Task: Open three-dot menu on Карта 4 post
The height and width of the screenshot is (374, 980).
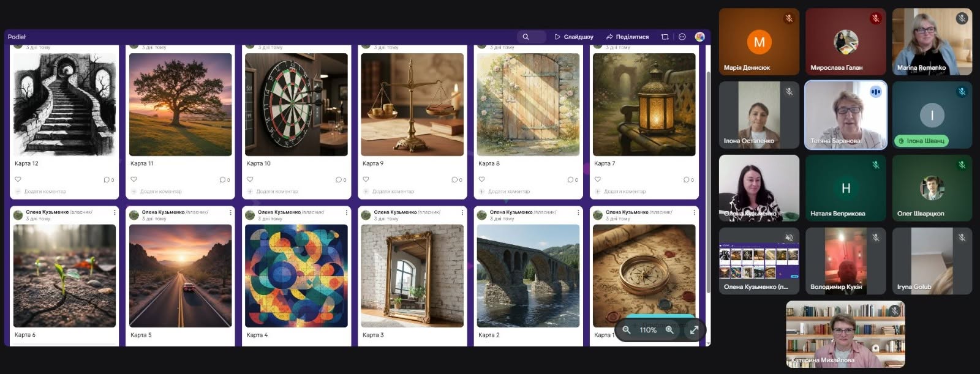Action: coord(347,212)
